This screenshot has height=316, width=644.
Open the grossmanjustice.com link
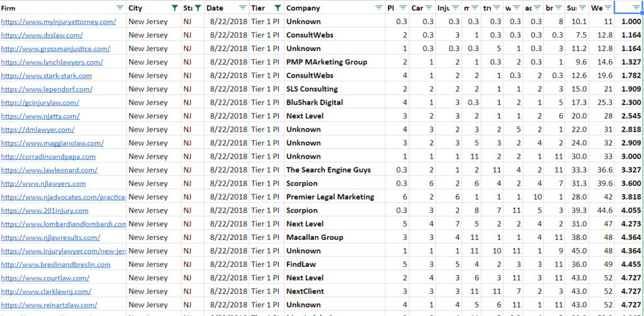[x=55, y=48]
